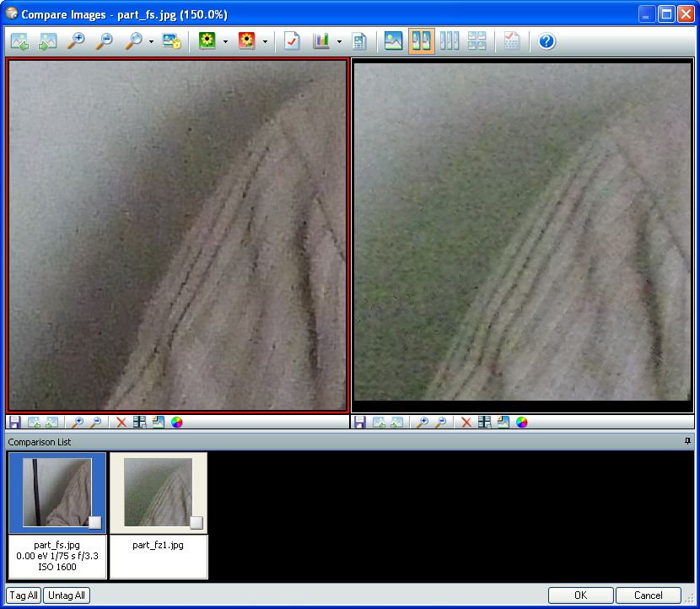Select the part_fz1.jpg thumbnail in Comparison List
The height and width of the screenshot is (609, 700).
click(x=159, y=493)
